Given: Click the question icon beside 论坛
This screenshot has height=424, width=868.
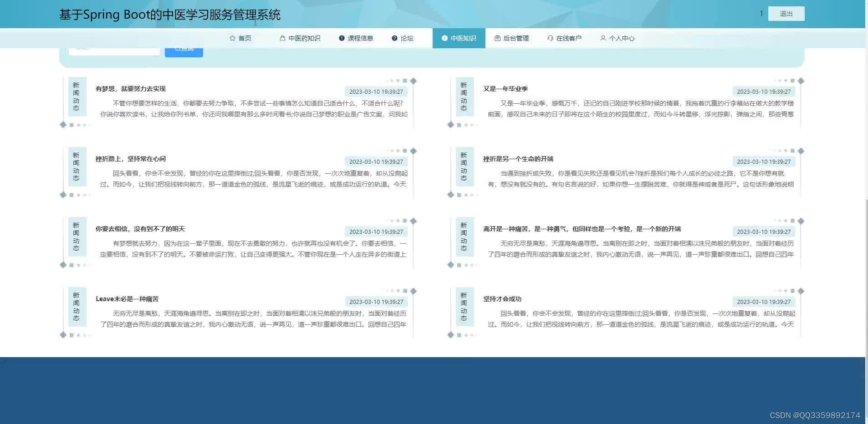Looking at the screenshot, I should 394,38.
